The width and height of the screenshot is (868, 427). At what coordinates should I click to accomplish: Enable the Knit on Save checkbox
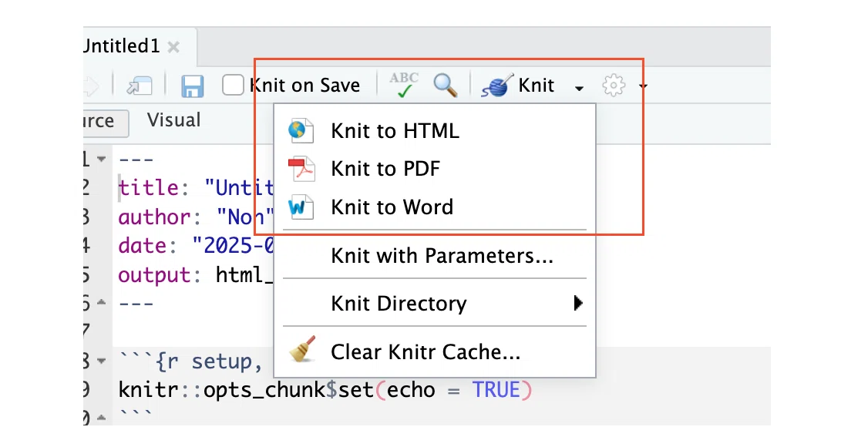coord(233,86)
